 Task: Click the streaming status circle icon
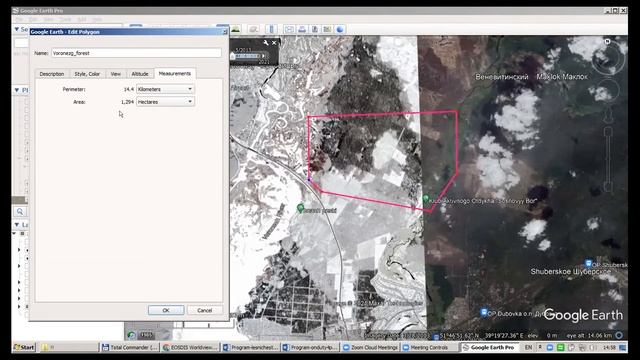pos(619,335)
